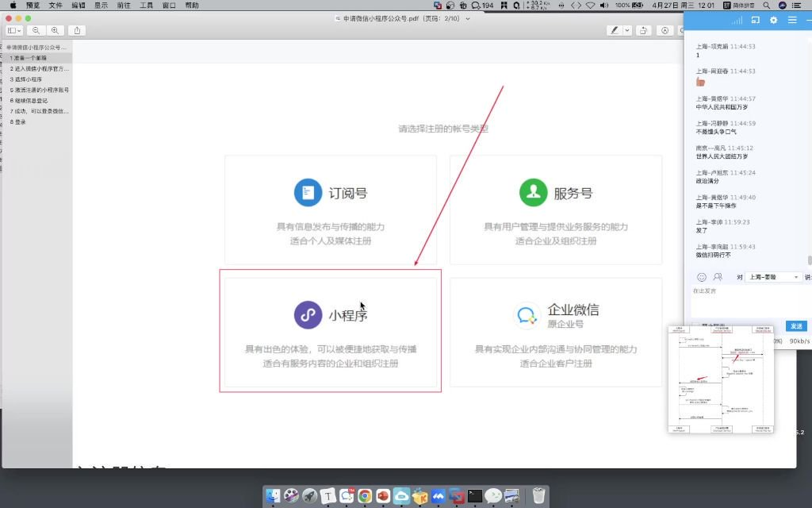Screen dimensions: 812x508
Task: Click the floating sequence diagram thumbnail
Action: [x=721, y=379]
